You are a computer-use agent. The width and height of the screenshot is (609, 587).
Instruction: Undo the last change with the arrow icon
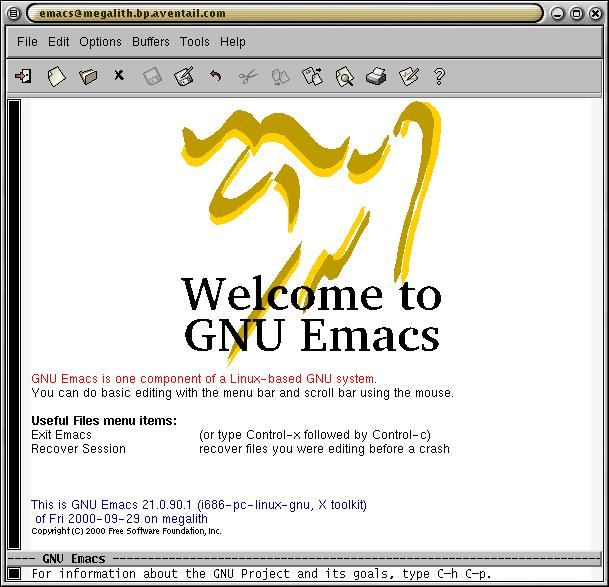[x=215, y=76]
